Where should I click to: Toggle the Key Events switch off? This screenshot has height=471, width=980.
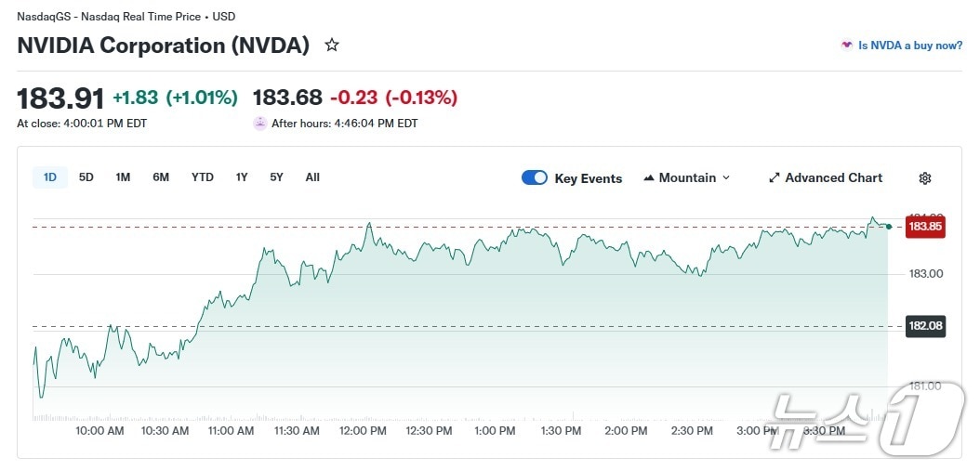[535, 178]
